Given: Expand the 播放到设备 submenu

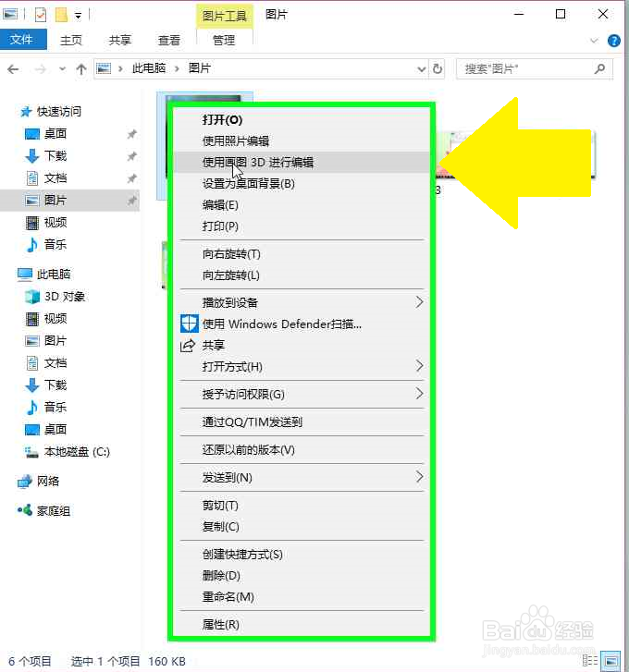Looking at the screenshot, I should (302, 302).
